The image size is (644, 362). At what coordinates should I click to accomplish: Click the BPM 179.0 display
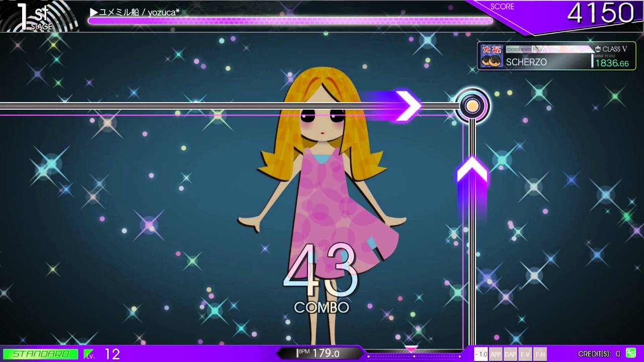coord(319,353)
